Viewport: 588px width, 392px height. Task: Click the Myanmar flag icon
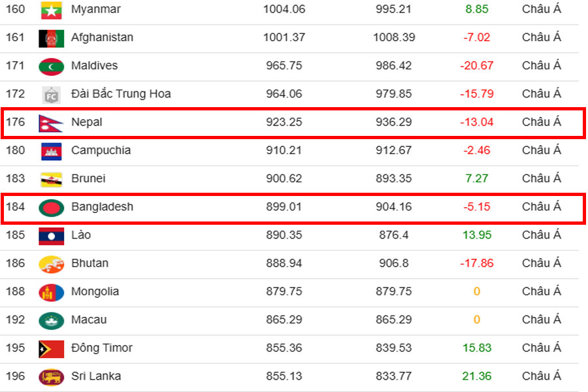(x=51, y=10)
